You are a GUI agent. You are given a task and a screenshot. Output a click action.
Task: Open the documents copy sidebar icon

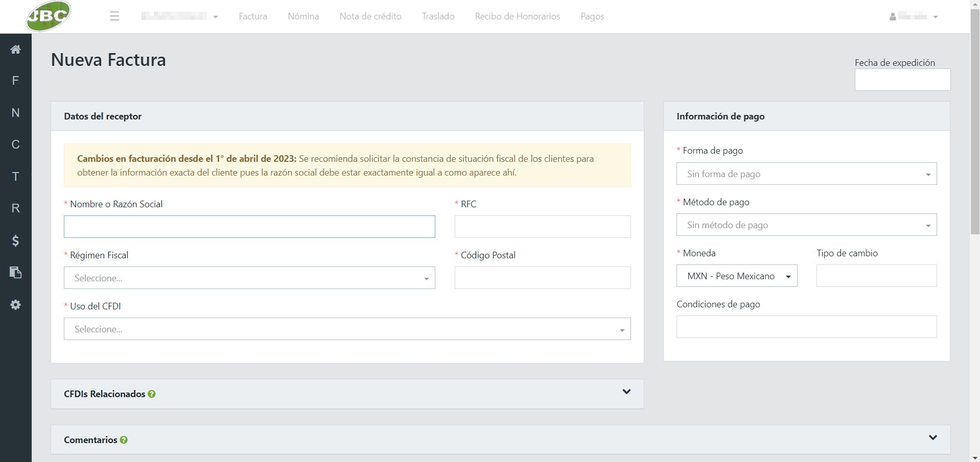pyautogui.click(x=16, y=273)
